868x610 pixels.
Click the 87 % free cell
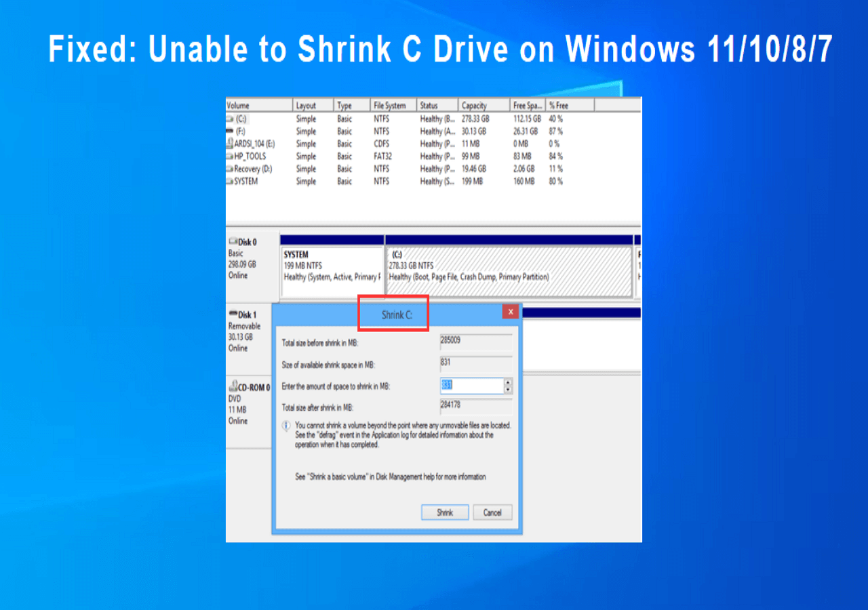click(556, 131)
